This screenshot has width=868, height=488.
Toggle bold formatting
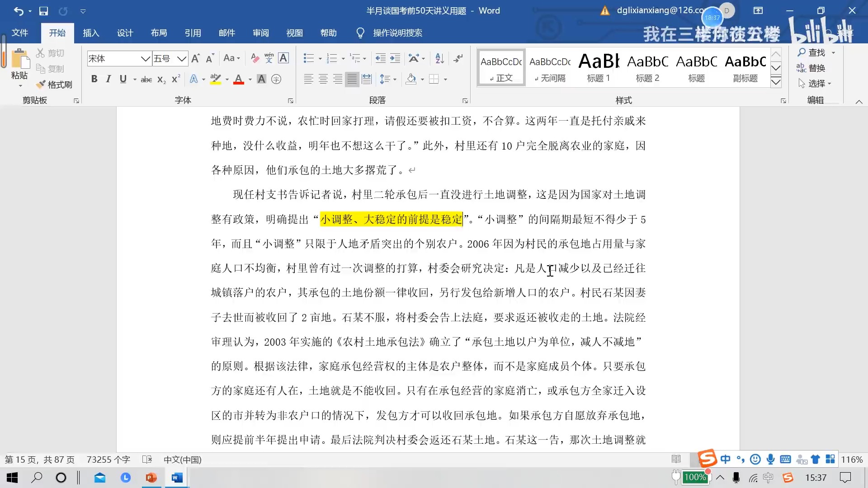click(x=94, y=79)
